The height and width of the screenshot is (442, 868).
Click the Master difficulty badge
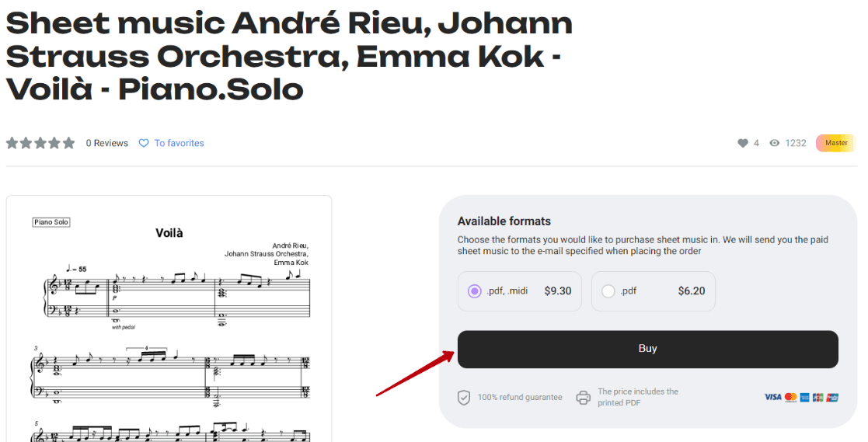pyautogui.click(x=836, y=143)
